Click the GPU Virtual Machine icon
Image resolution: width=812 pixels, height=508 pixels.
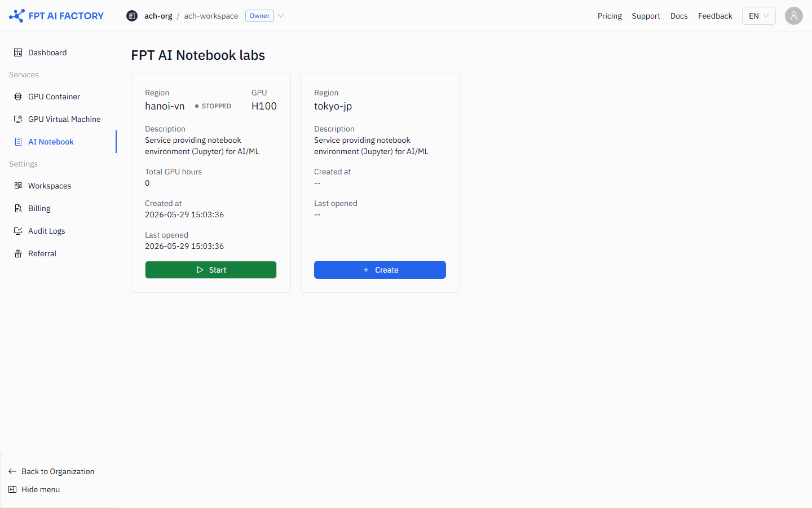click(x=18, y=119)
